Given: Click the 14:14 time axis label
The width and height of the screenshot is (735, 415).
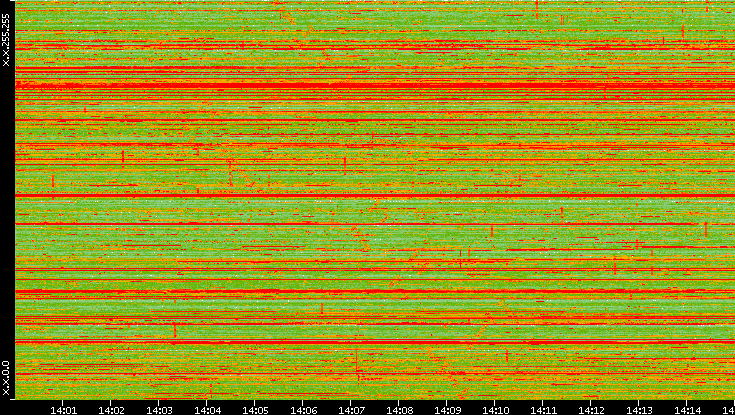Looking at the screenshot, I should [x=687, y=410].
